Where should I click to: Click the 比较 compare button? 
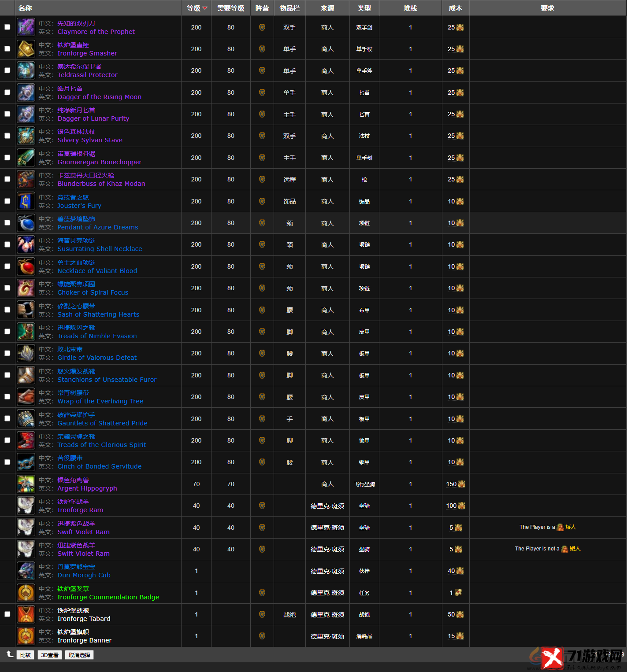26,655
